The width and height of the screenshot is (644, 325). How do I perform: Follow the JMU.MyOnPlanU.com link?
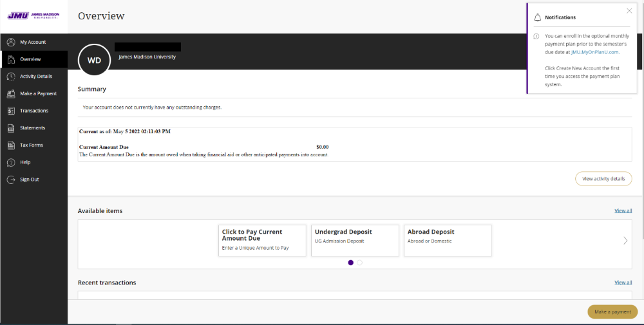(594, 52)
